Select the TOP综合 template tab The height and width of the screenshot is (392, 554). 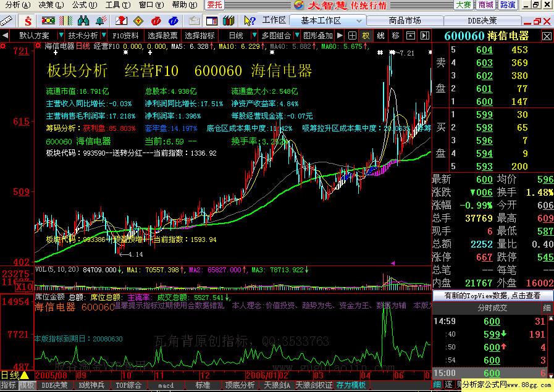(128, 385)
